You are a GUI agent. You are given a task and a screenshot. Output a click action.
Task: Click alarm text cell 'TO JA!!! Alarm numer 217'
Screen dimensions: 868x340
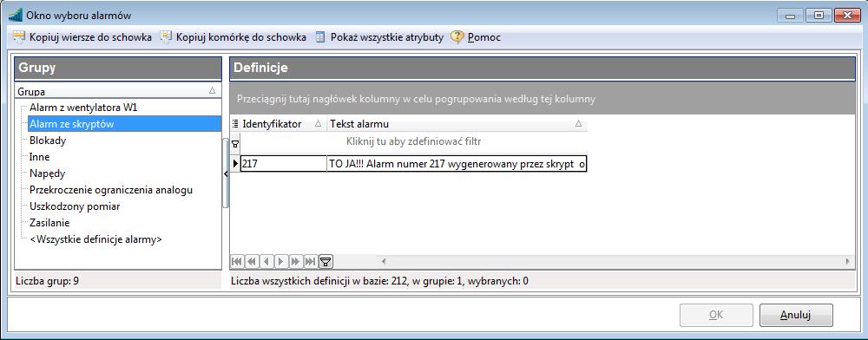pyautogui.click(x=457, y=164)
